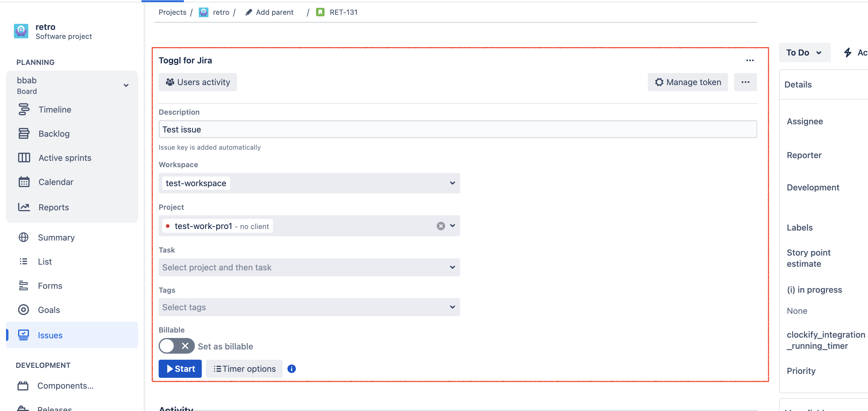The image size is (868, 411).
Task: Navigate to Active sprints
Action: (65, 158)
